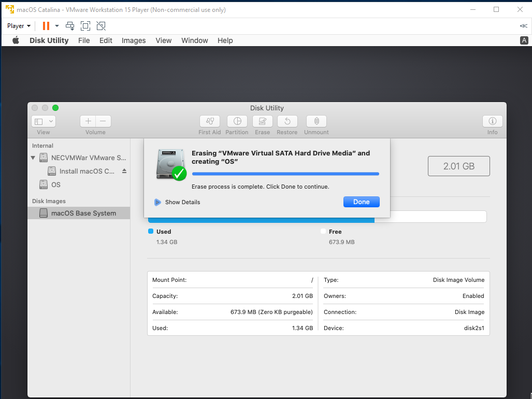Click the Capacity 2.01 GB table value
The height and width of the screenshot is (399, 532).
[x=303, y=296]
